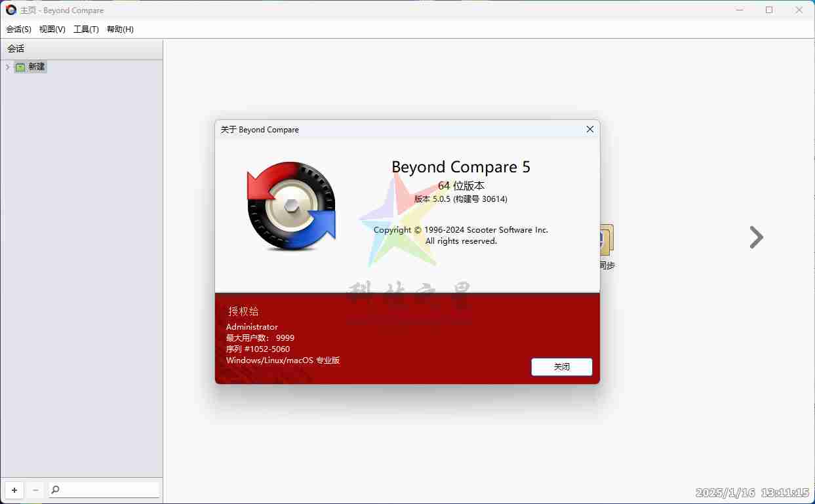Image resolution: width=815 pixels, height=504 pixels.
Task: Click the right chevron arrow on home page
Action: [x=756, y=237]
